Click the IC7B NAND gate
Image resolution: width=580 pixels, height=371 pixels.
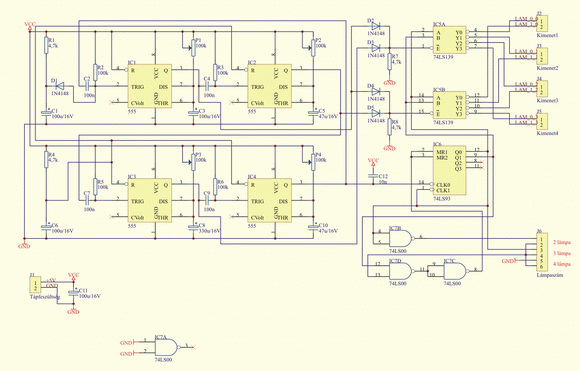[x=401, y=238]
